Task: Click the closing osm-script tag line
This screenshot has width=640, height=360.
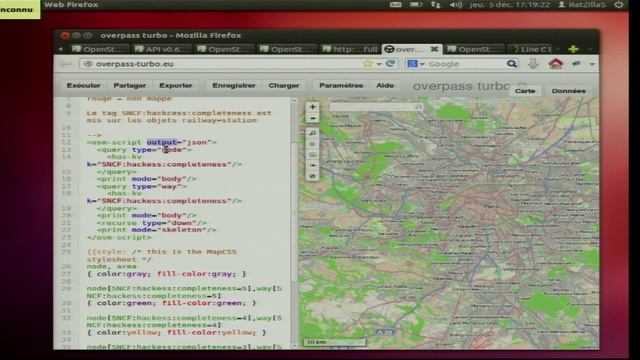Action: pos(119,237)
